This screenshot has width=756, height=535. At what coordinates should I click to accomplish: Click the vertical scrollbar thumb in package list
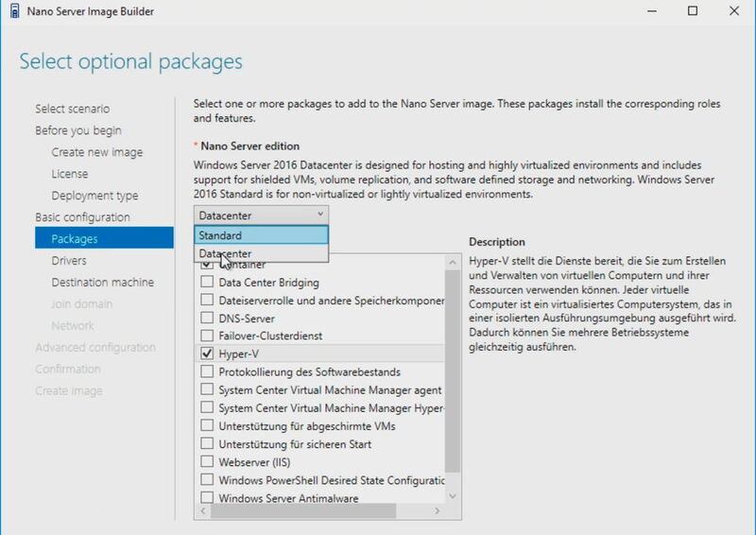click(453, 371)
